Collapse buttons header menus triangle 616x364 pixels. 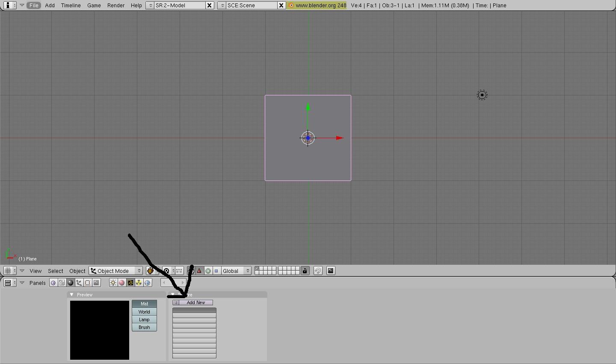(x=22, y=283)
